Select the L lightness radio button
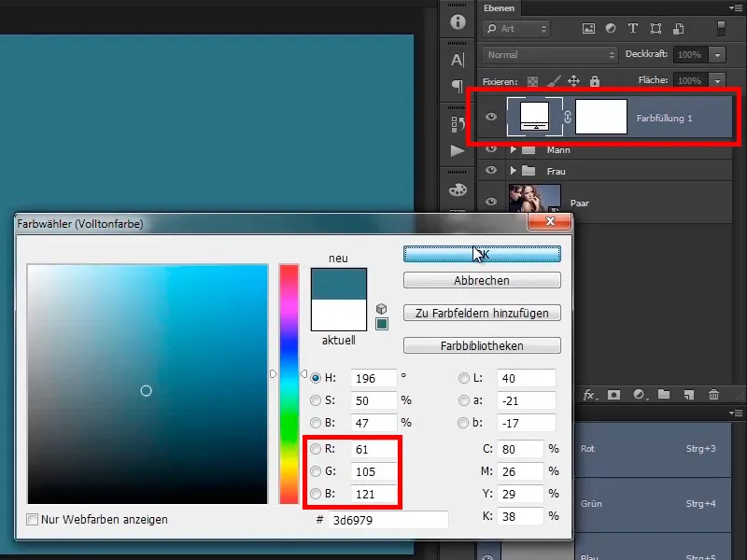 coord(463,378)
